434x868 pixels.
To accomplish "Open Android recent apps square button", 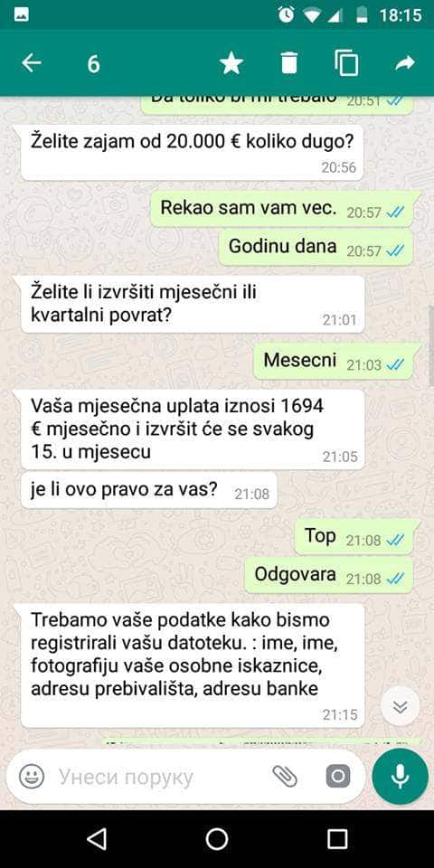I will 337,839.
